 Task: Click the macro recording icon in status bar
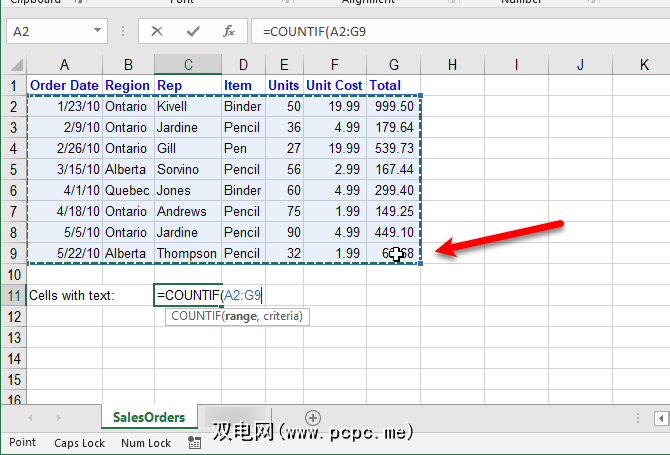(192, 443)
